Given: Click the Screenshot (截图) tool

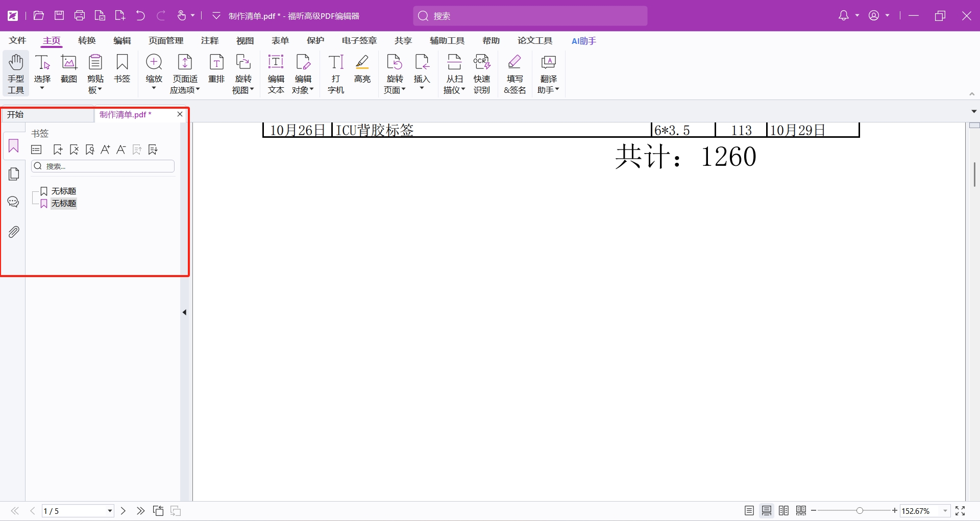Looking at the screenshot, I should [x=69, y=68].
